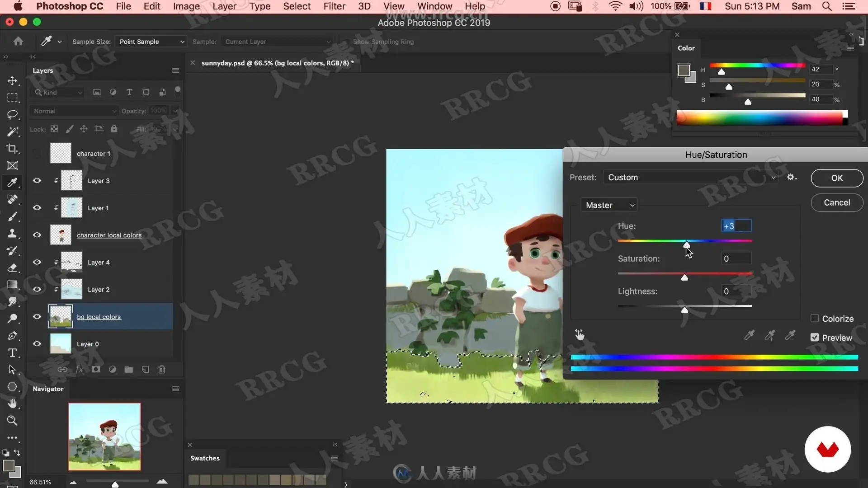Open the Preset dropdown showing Custom
The image size is (868, 488).
[x=691, y=178]
